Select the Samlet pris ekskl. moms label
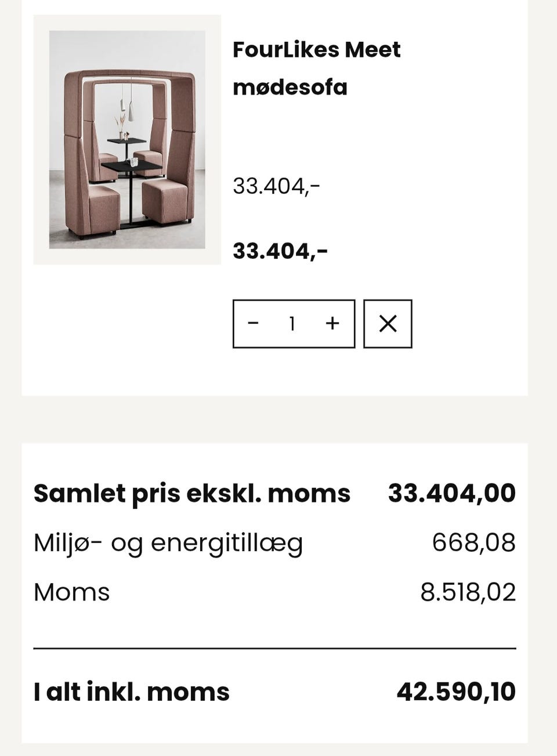 [x=192, y=493]
